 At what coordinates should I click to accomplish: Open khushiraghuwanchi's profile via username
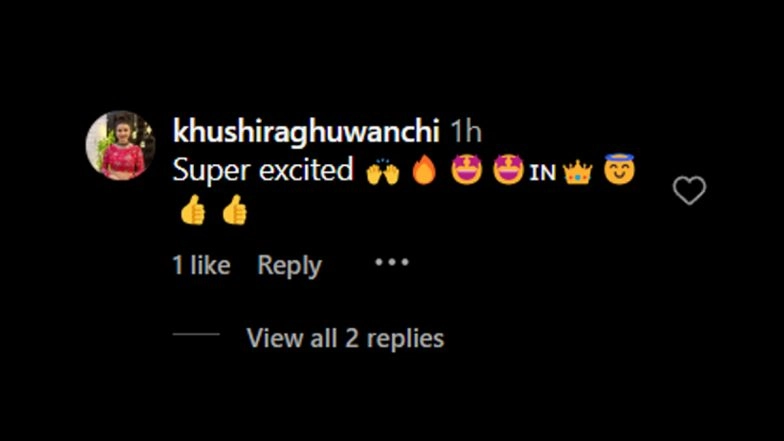306,132
